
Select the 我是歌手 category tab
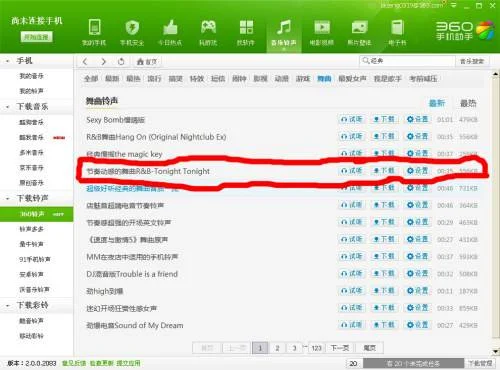387,79
